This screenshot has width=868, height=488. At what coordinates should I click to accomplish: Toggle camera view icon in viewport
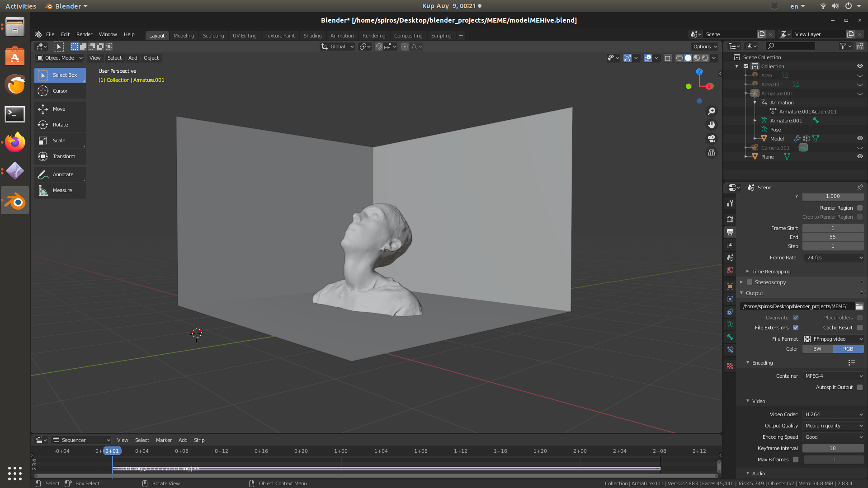point(712,139)
